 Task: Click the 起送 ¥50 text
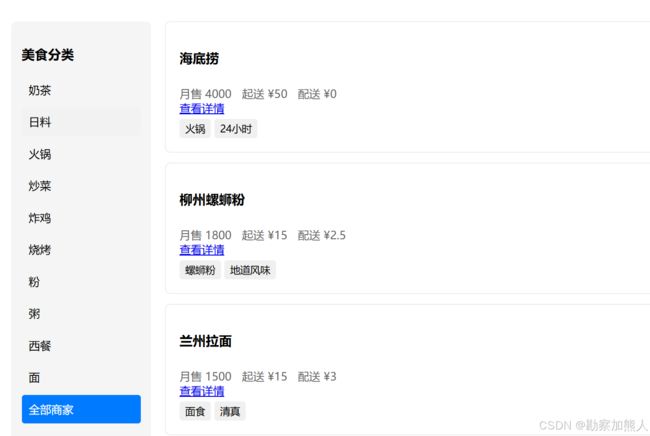point(264,94)
